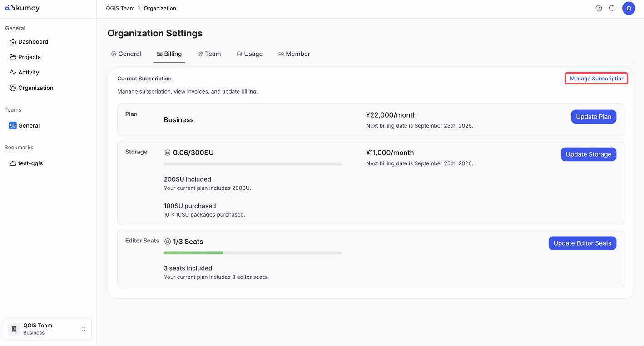Viewport: 644px width, 346px height.
Task: Expand the QGIS Team organization switcher
Action: pyautogui.click(x=47, y=329)
